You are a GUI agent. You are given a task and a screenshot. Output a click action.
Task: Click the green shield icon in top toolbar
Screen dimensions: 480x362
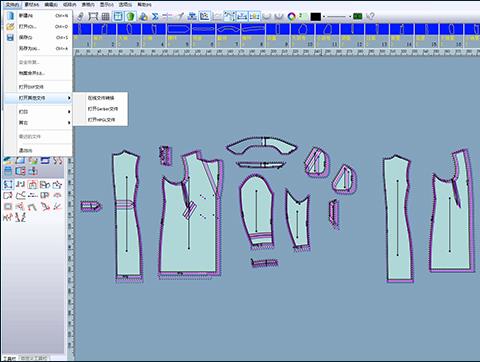click(x=130, y=16)
